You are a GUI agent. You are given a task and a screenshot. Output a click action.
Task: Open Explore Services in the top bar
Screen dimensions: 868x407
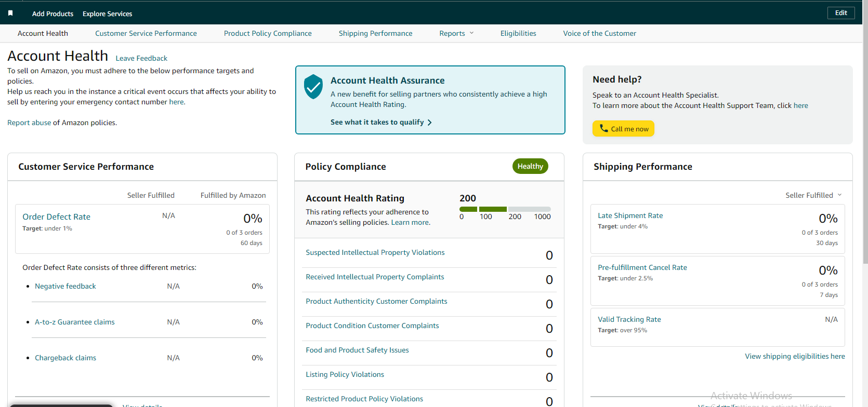click(107, 13)
